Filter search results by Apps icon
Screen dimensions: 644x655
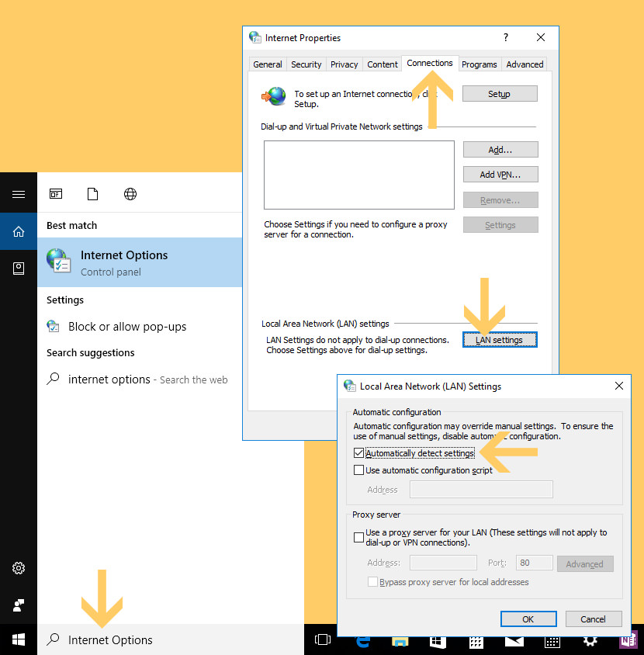click(x=56, y=194)
